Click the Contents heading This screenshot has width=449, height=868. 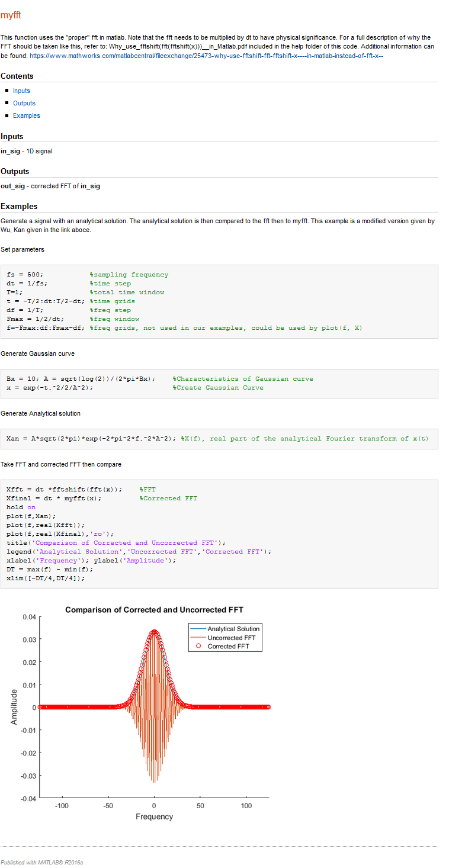tap(17, 76)
